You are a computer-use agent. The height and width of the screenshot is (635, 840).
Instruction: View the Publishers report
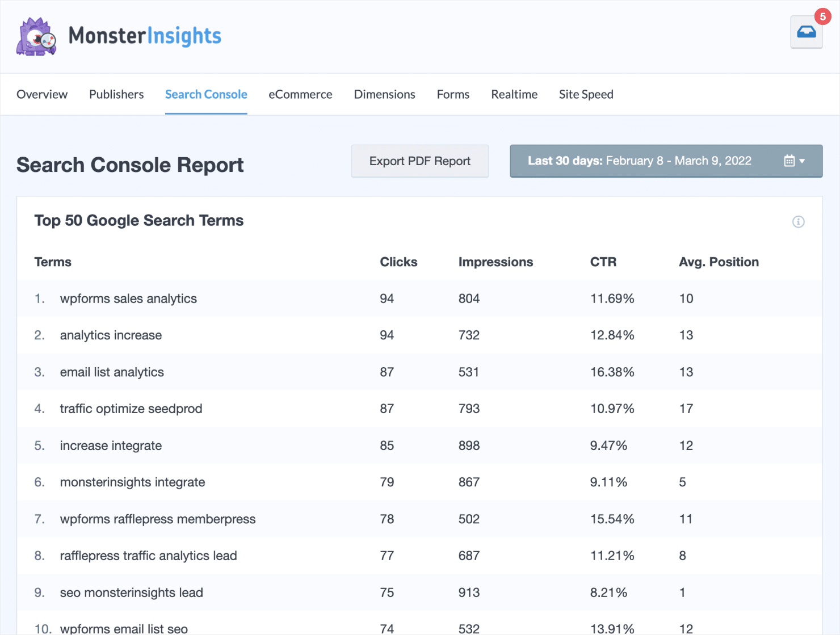pos(116,94)
